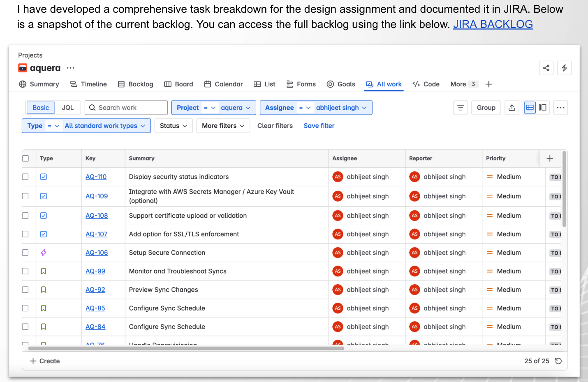Click the filter settings lines icon
The height and width of the screenshot is (382, 588).
point(461,108)
